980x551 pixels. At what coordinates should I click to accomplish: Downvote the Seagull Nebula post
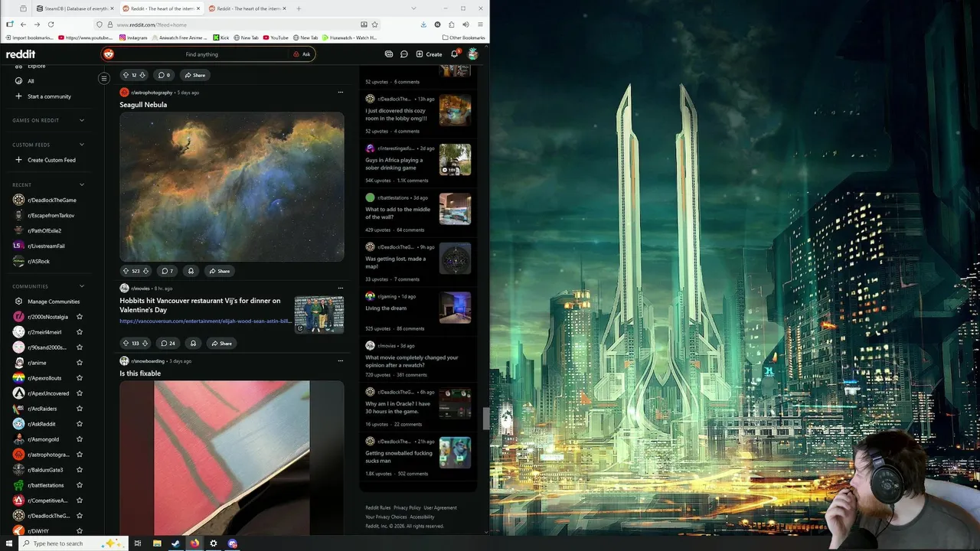[x=145, y=271]
